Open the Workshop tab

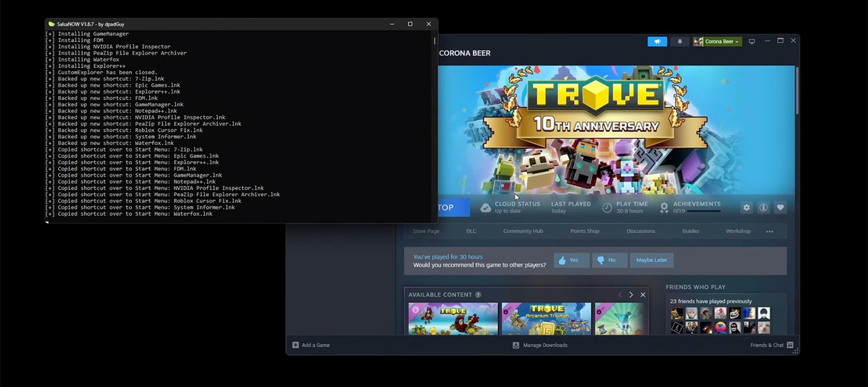point(738,231)
